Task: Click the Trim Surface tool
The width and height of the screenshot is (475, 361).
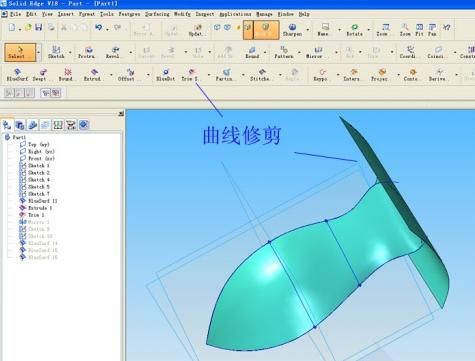Action: pyautogui.click(x=190, y=75)
